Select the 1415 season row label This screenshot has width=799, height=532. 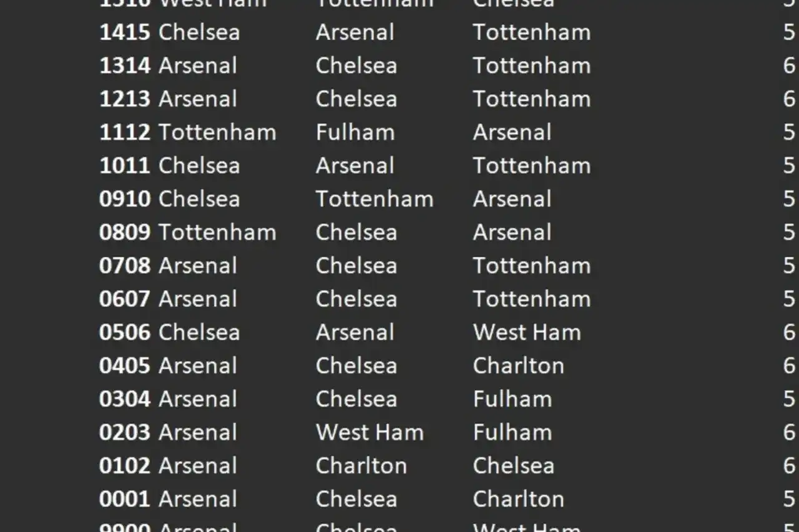point(124,32)
